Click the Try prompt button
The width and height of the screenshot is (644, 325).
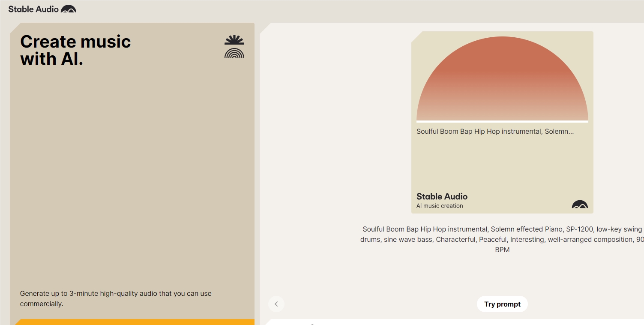[x=502, y=304]
